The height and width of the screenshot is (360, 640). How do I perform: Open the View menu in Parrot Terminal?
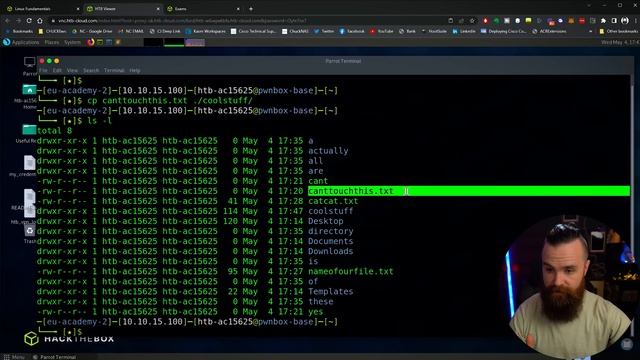[x=72, y=70]
